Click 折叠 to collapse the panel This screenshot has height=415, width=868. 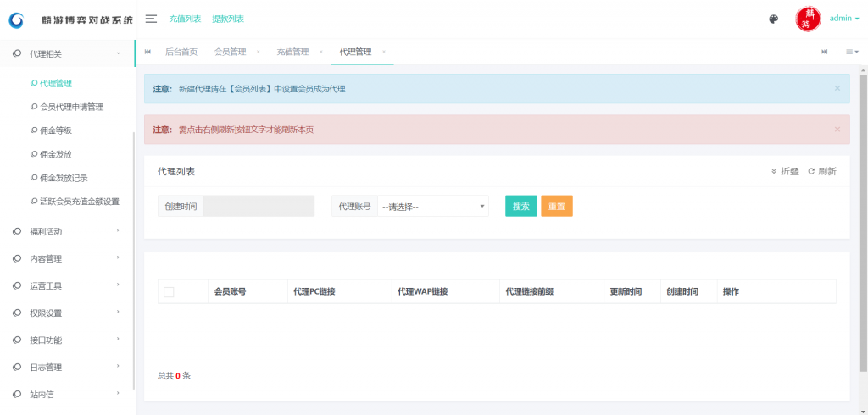click(x=785, y=172)
